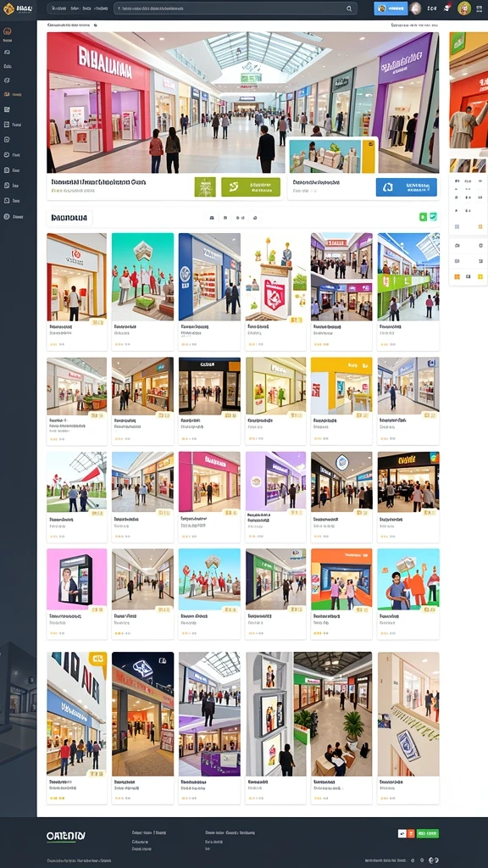
Task: Click the green button in the footer right
Action: 428,834
